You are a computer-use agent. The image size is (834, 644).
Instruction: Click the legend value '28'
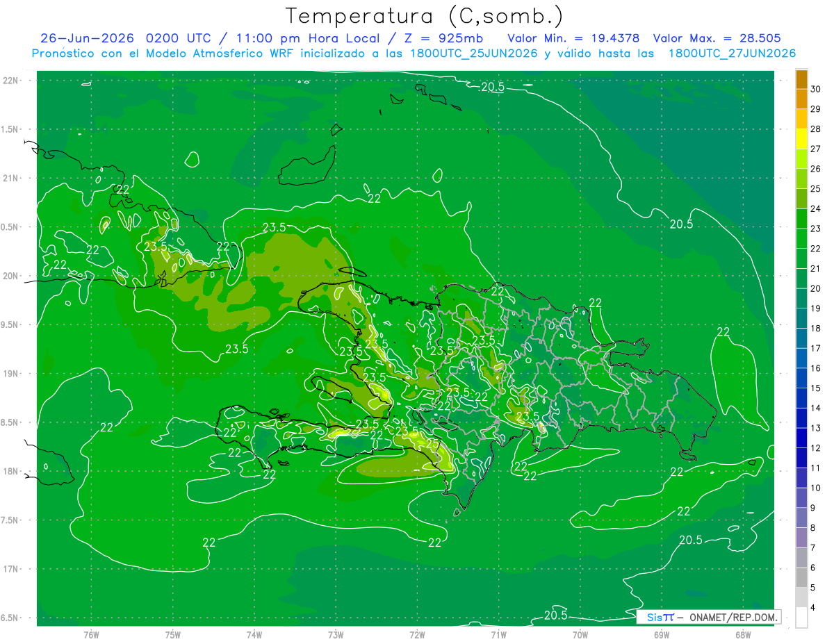816,129
